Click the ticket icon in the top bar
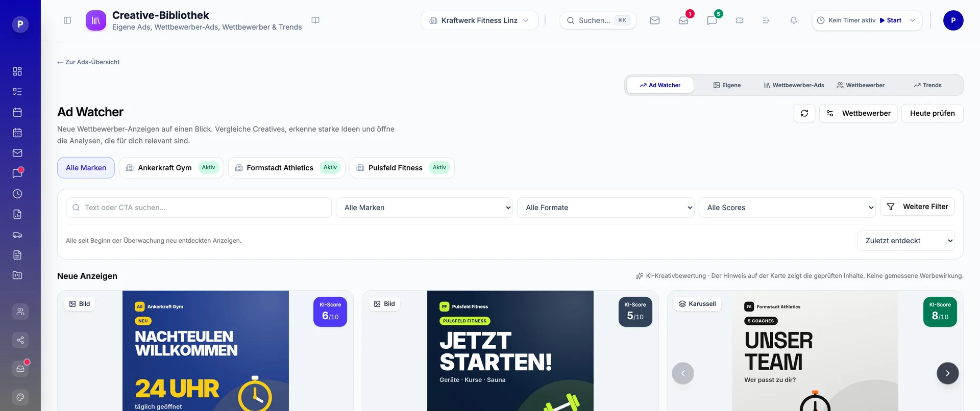Viewport: 980px width, 411px height. [x=740, y=20]
